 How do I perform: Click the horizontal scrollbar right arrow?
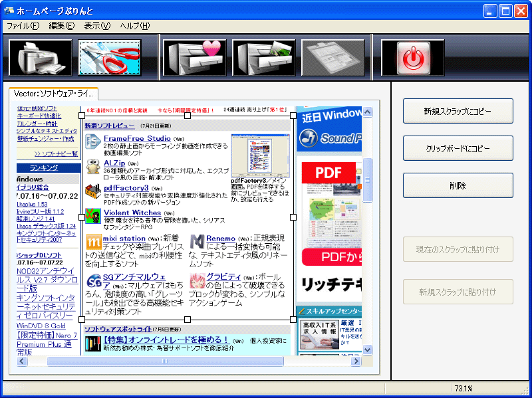[x=356, y=361]
